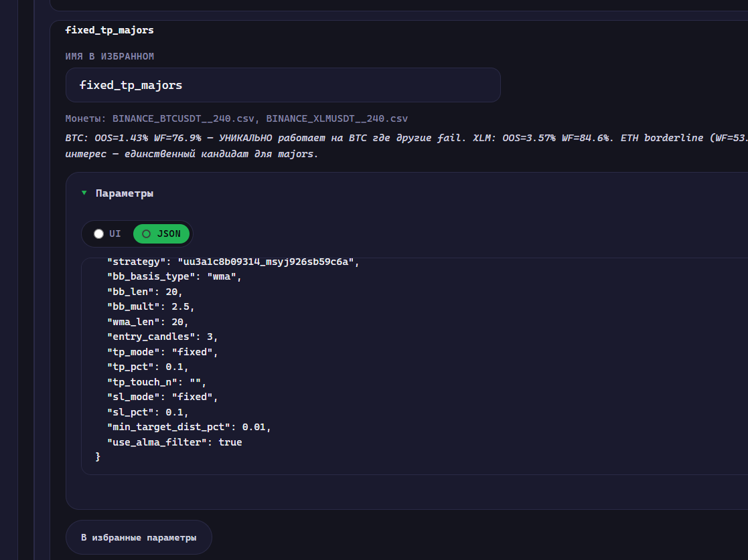Click the fixed_tp_majors card heading

tap(109, 30)
